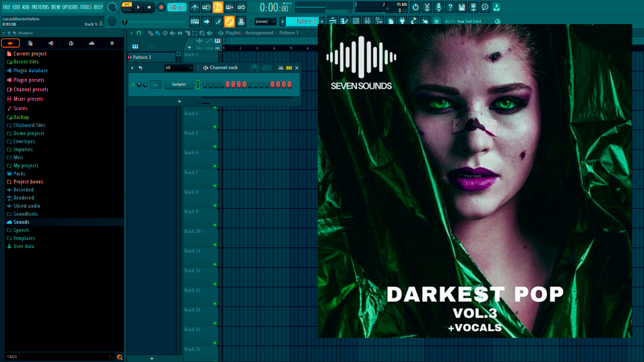The width and height of the screenshot is (644, 362).
Task: Select the playlist paint brush tool
Action: pos(157,33)
